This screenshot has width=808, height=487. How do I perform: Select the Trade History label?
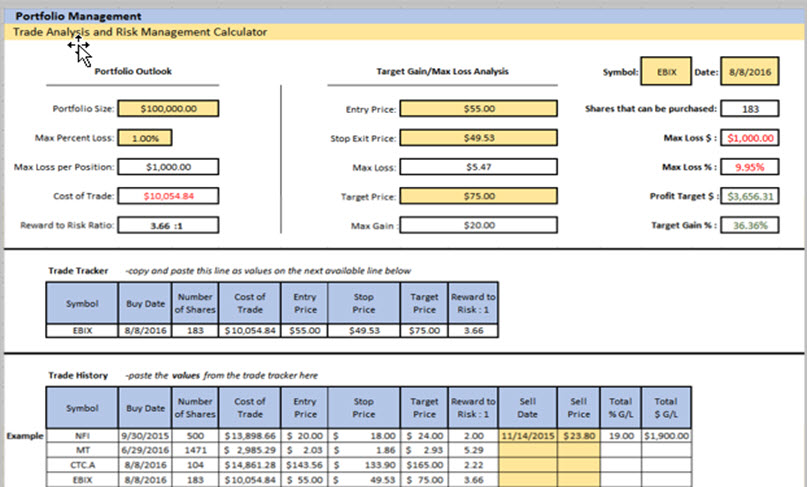78,375
